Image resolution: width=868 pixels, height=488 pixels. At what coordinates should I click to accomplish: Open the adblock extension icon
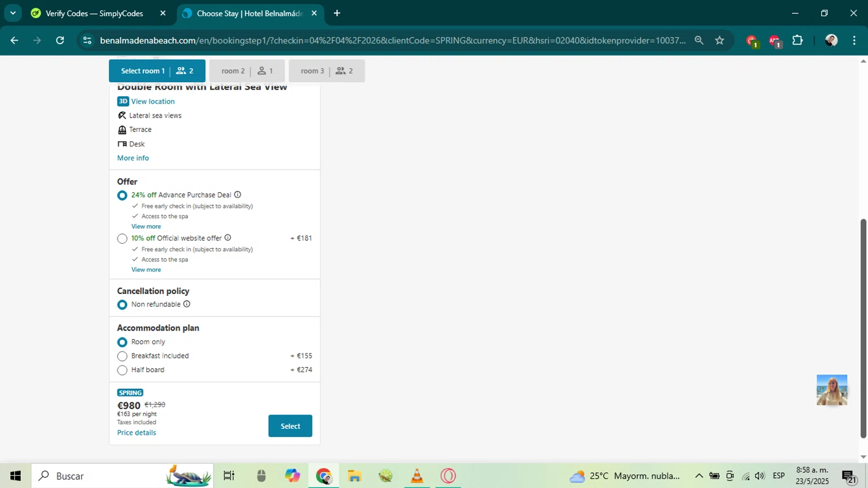(x=775, y=41)
